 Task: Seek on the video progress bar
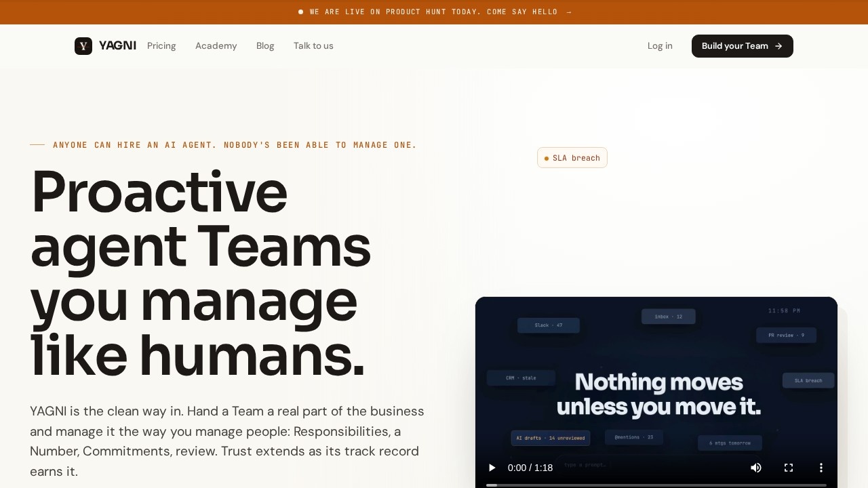tap(656, 485)
